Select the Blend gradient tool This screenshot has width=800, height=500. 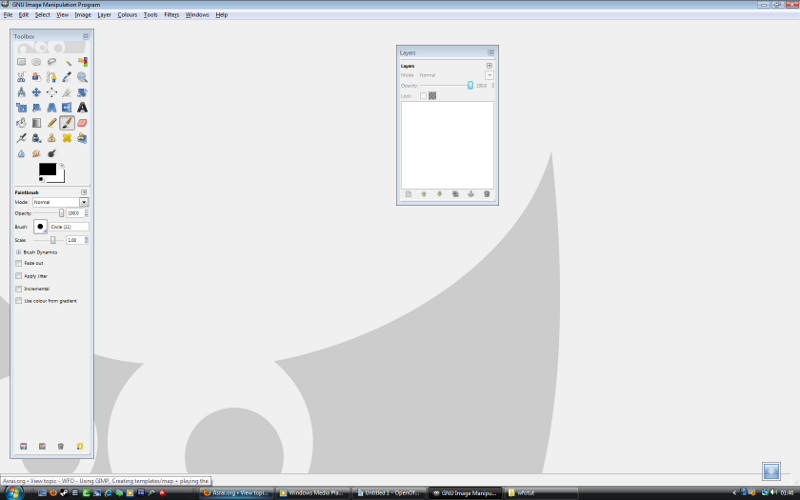tap(36, 123)
